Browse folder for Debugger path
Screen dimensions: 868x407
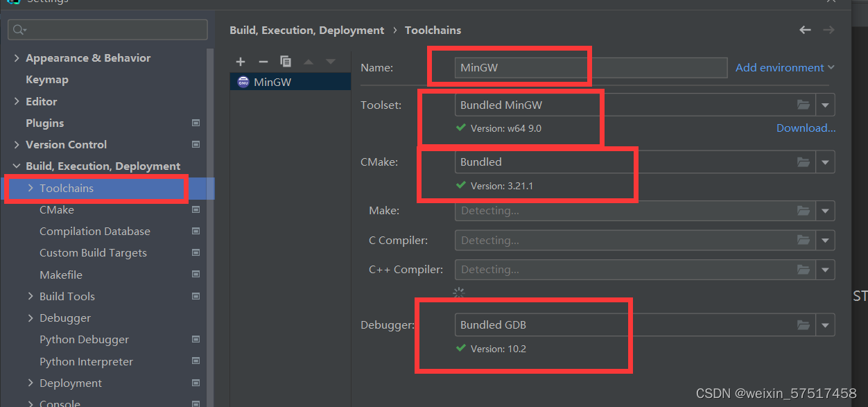tap(804, 325)
